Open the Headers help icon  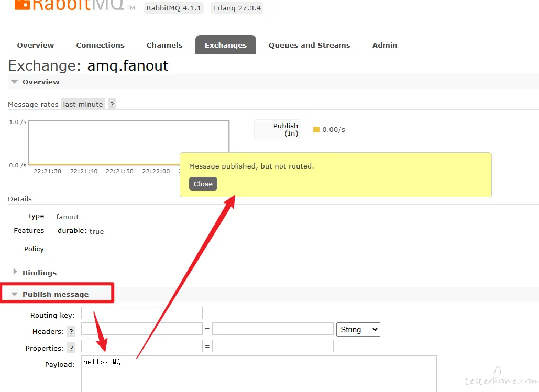(x=71, y=331)
